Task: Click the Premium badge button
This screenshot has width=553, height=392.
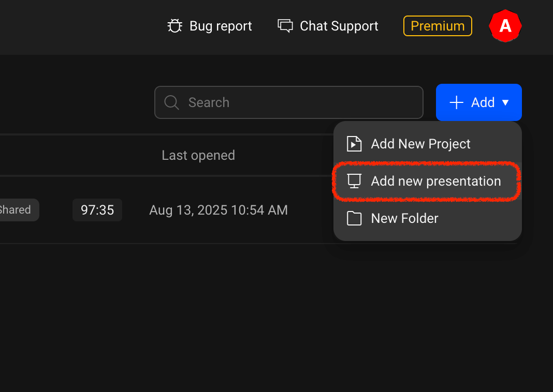Action: (438, 26)
